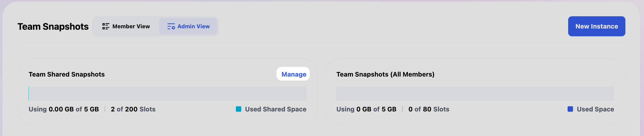
Task: Click the Admin View gear-list icon
Action: coord(171,27)
